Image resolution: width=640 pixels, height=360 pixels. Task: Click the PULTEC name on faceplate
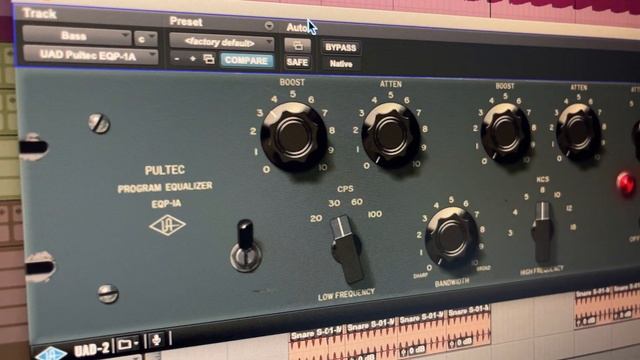(165, 170)
